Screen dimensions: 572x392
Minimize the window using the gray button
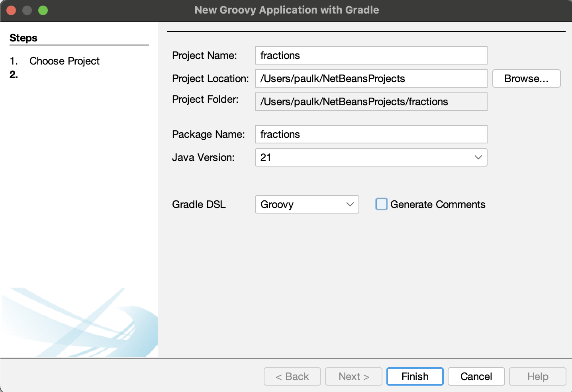(27, 10)
